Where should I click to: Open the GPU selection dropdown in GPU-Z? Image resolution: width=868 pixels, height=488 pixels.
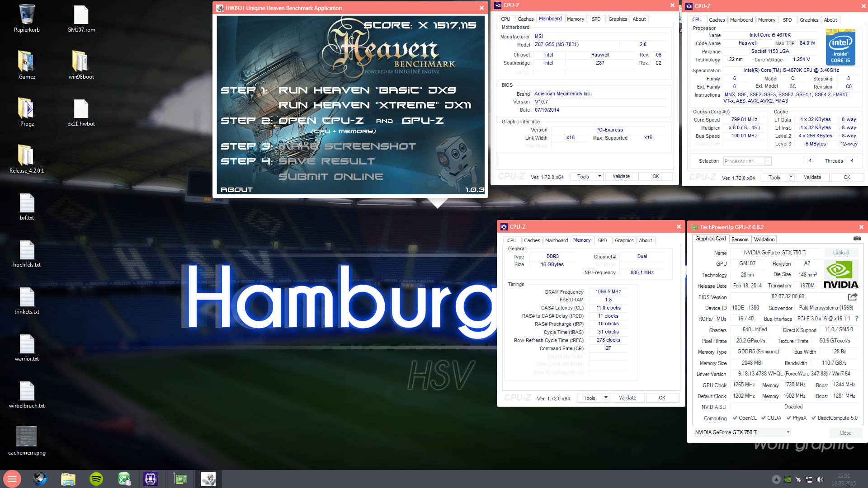[x=742, y=432]
